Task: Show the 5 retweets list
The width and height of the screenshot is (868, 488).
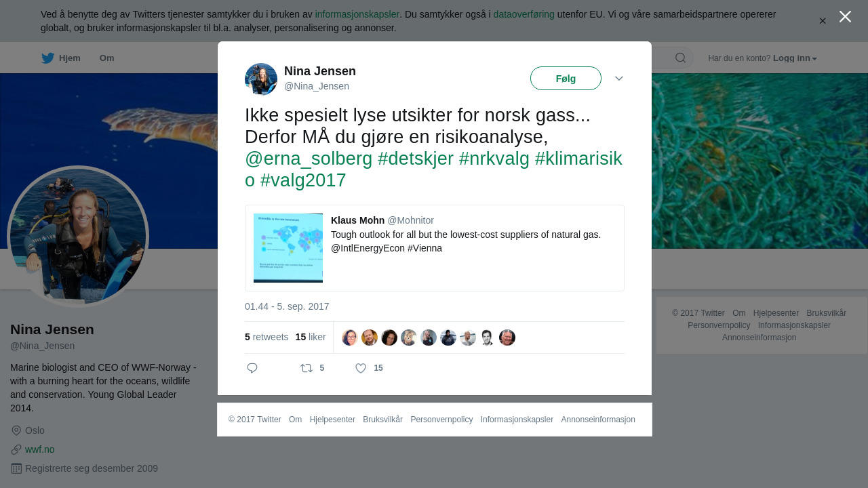Action: coord(267,337)
